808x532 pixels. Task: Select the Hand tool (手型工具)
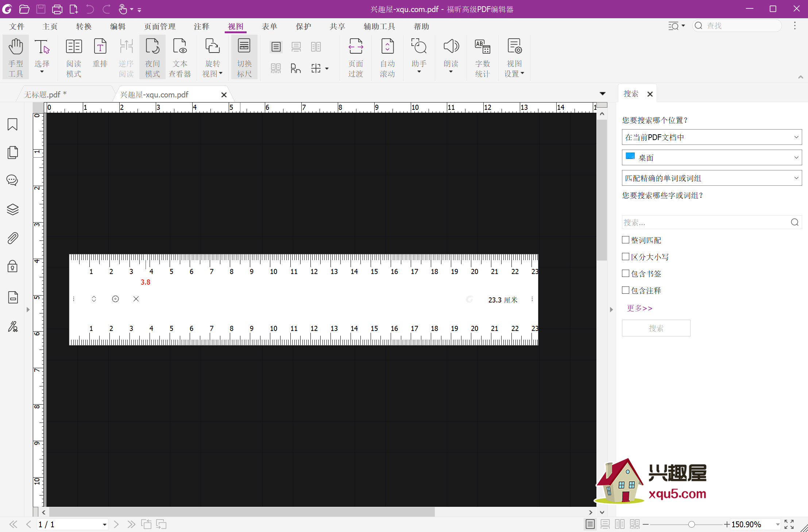coord(16,57)
